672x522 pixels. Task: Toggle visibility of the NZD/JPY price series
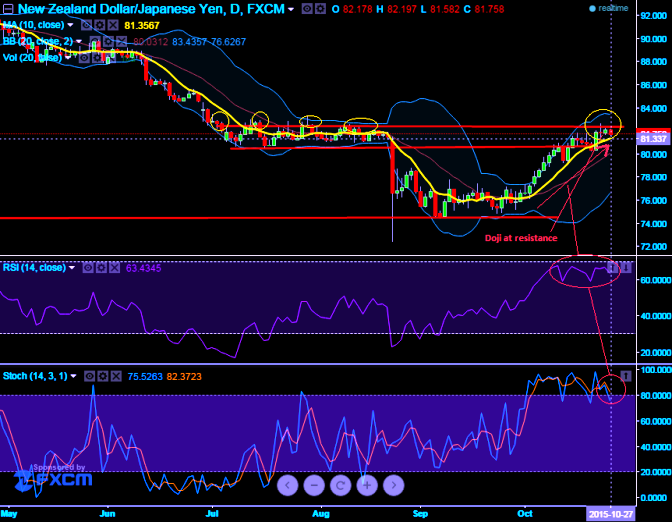307,9
